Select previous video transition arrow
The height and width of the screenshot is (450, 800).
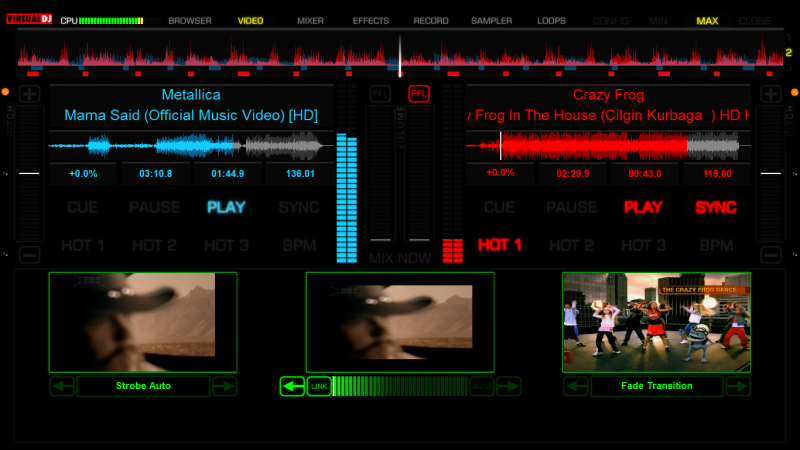[x=576, y=386]
